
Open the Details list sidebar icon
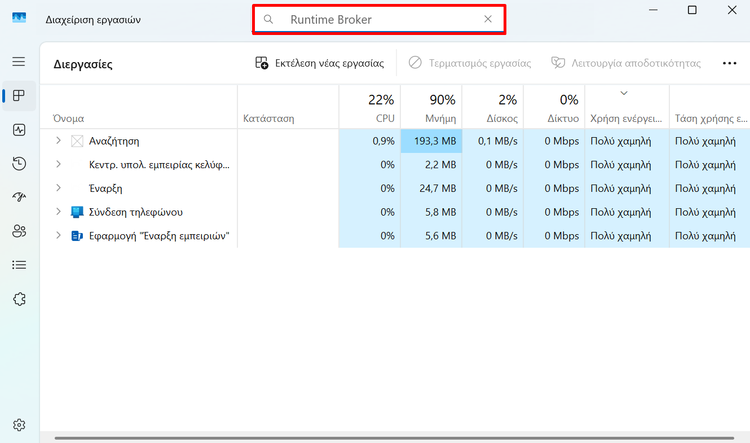(x=19, y=265)
